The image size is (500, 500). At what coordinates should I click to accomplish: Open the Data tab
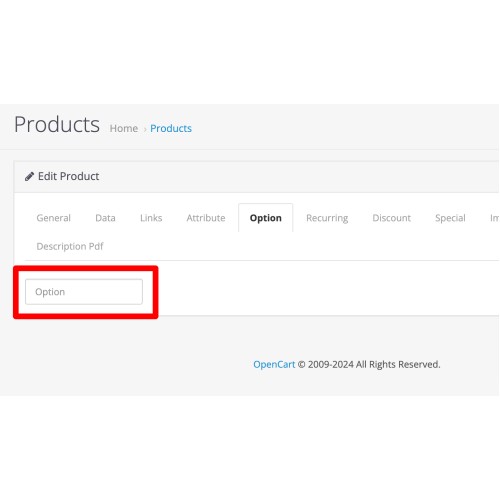pyautogui.click(x=105, y=218)
